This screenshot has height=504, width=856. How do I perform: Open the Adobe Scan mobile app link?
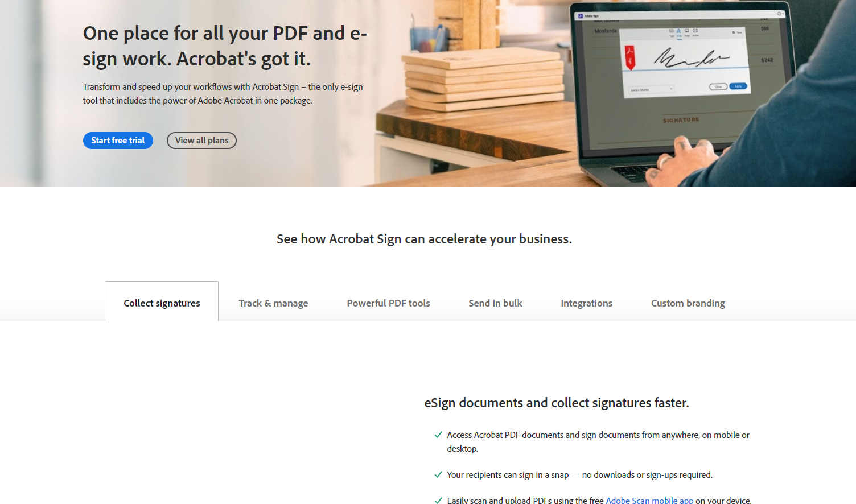click(649, 501)
